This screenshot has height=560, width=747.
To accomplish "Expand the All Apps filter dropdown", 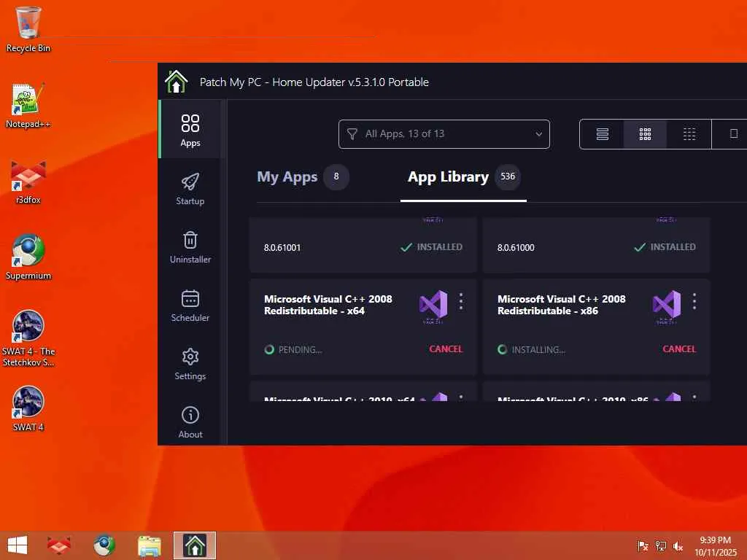I will [444, 134].
